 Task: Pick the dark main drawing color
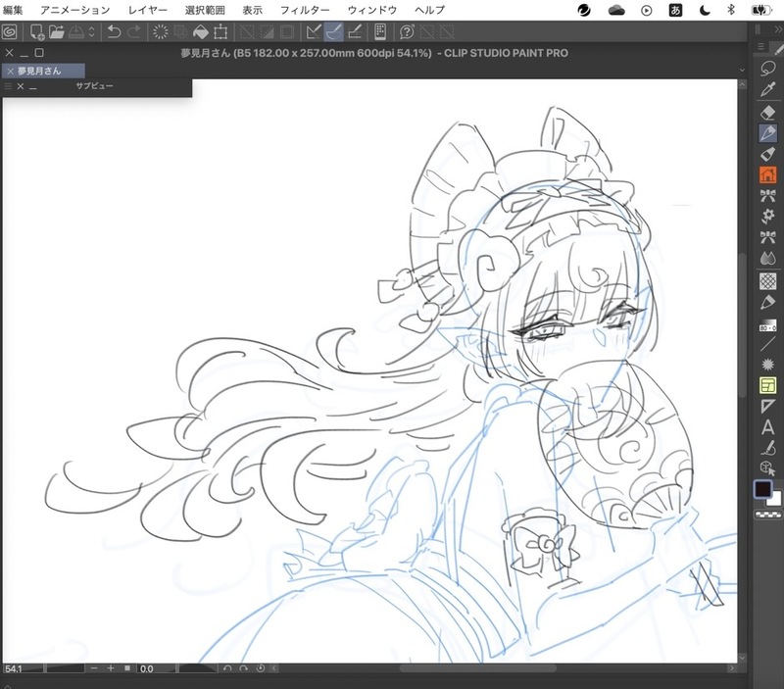(763, 489)
